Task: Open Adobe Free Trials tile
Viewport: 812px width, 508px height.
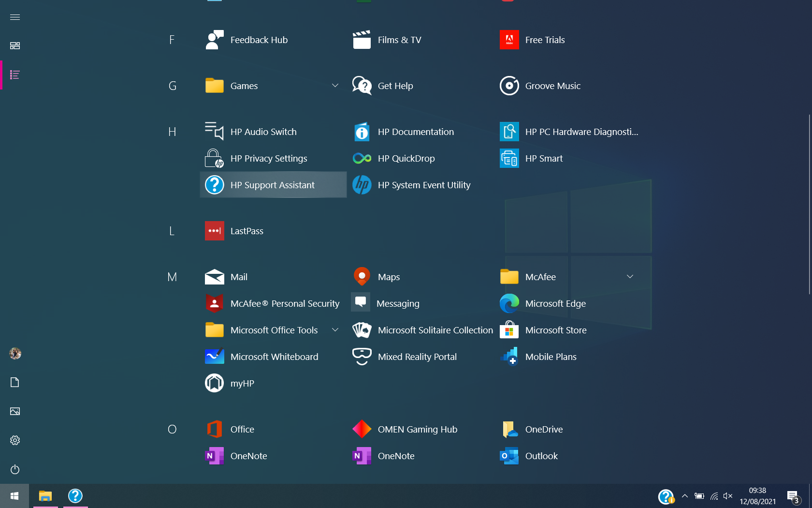Action: click(568, 40)
